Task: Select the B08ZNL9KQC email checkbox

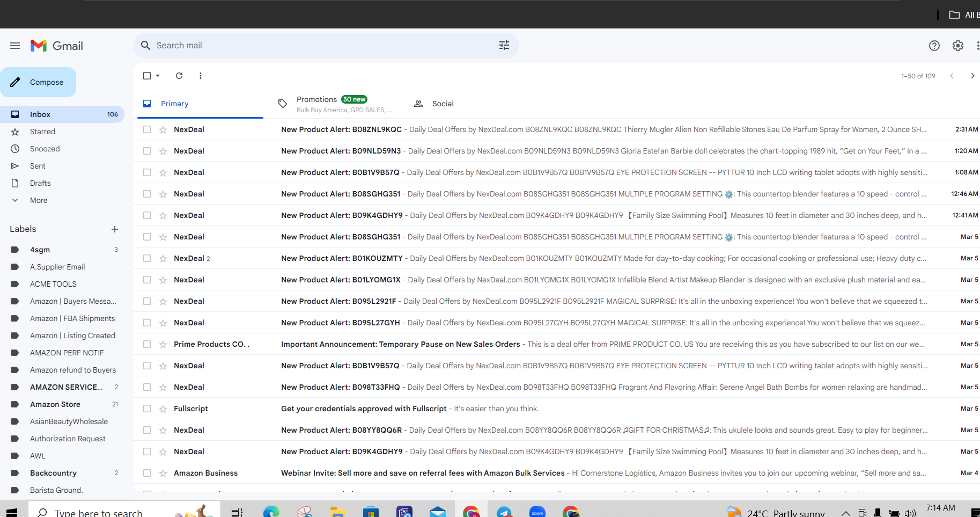Action: point(147,129)
